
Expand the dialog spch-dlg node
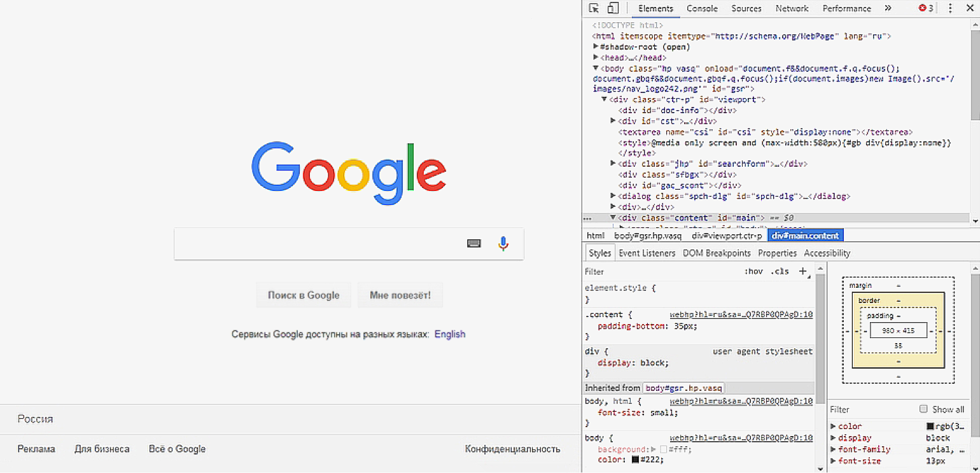click(613, 196)
